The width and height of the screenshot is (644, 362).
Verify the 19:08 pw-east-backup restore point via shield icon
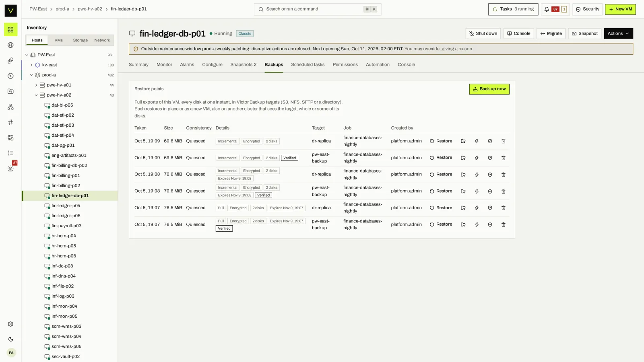[490, 191]
